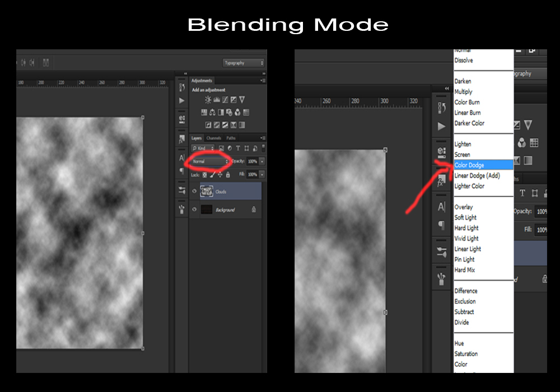This screenshot has width=560, height=392.
Task: Add Channel Mixer adjustment in left screenshot
Action: (x=237, y=113)
